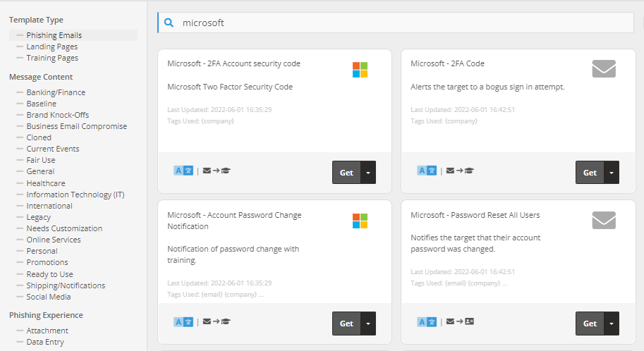
Task: Get the Microsoft - 2FA Account security code template
Action: click(346, 173)
